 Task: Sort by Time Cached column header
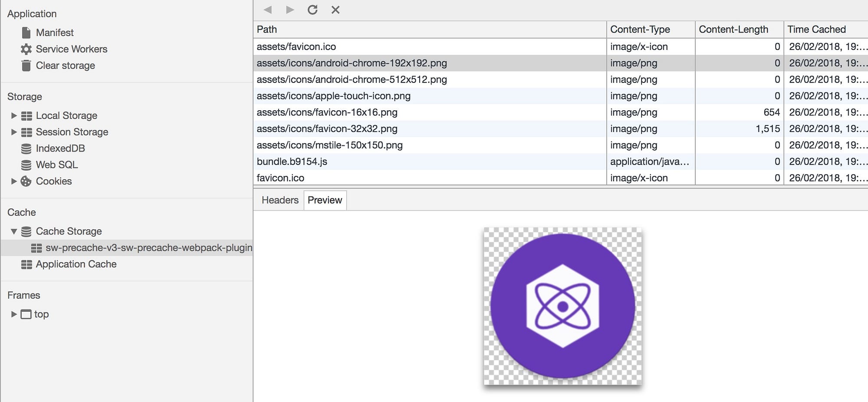[x=826, y=30]
